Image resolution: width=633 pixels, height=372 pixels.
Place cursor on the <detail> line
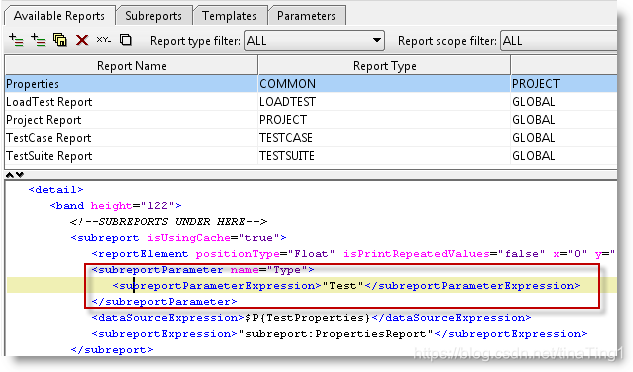(56, 189)
